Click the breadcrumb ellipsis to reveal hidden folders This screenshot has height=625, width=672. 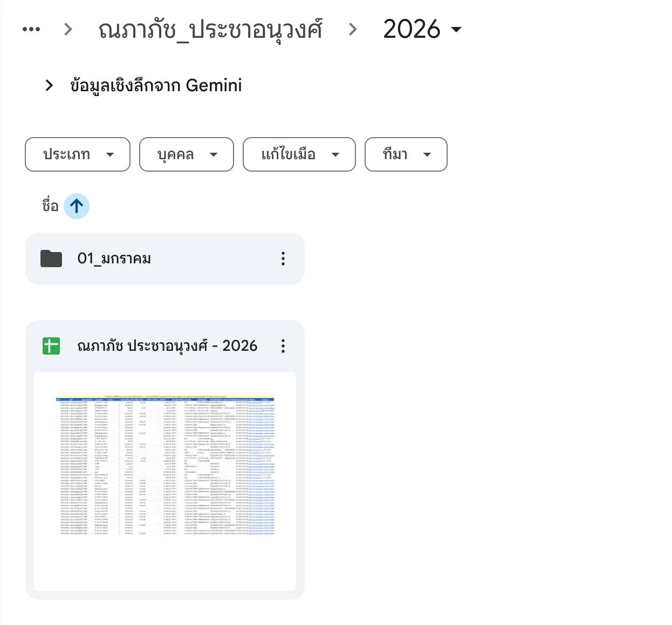31,29
